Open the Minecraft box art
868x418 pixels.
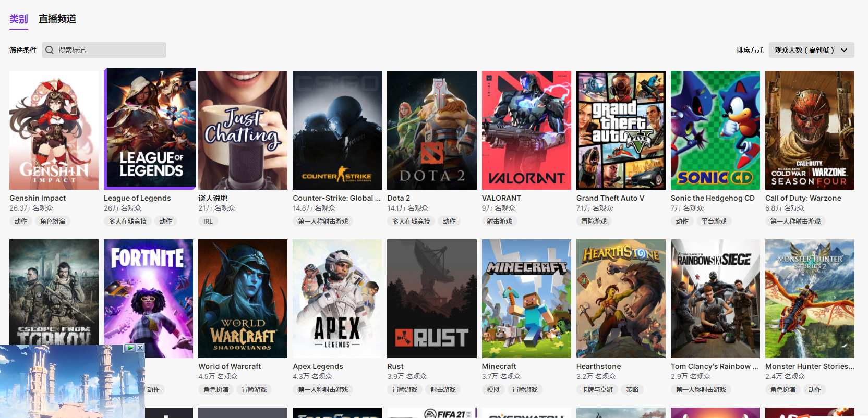526,298
